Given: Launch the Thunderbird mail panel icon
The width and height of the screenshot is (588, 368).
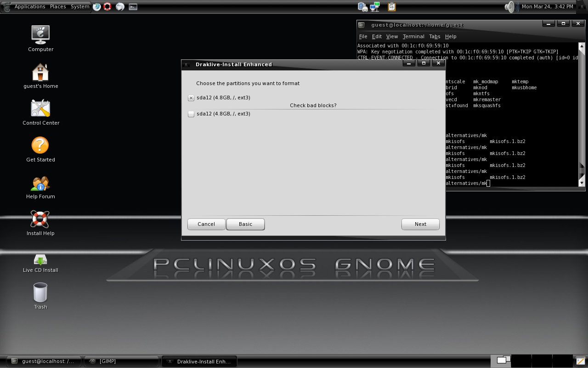Looking at the screenshot, I should [120, 6].
